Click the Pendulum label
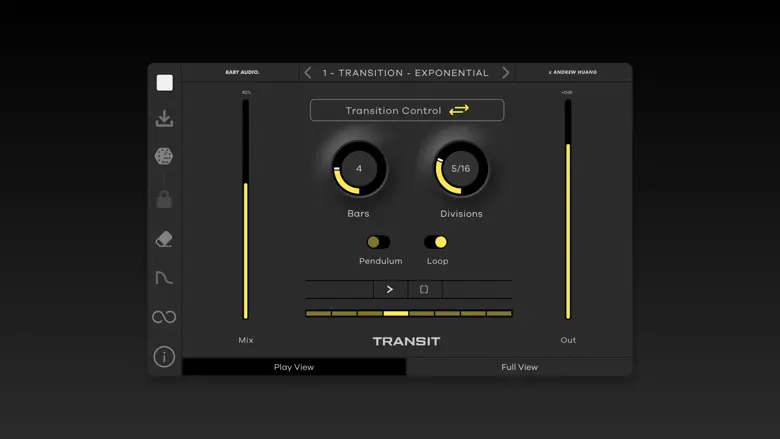This screenshot has width=780, height=439. (x=381, y=261)
